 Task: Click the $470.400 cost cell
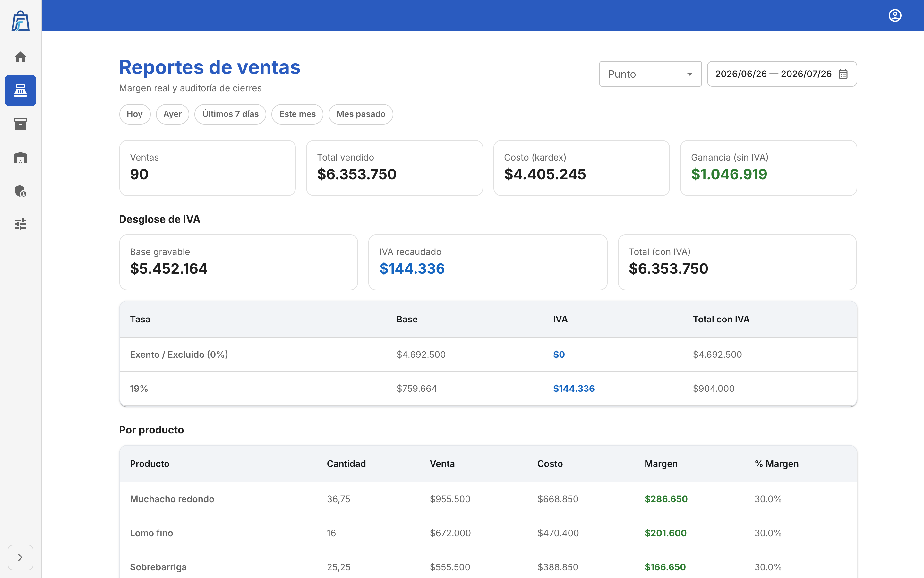[x=558, y=533]
